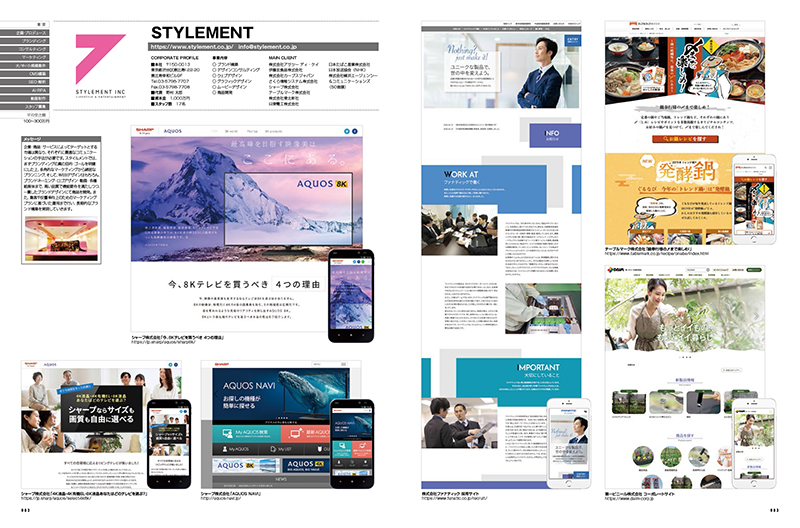Select the AI/RPA sidebar tag
The image size is (800, 528).
tap(23, 90)
